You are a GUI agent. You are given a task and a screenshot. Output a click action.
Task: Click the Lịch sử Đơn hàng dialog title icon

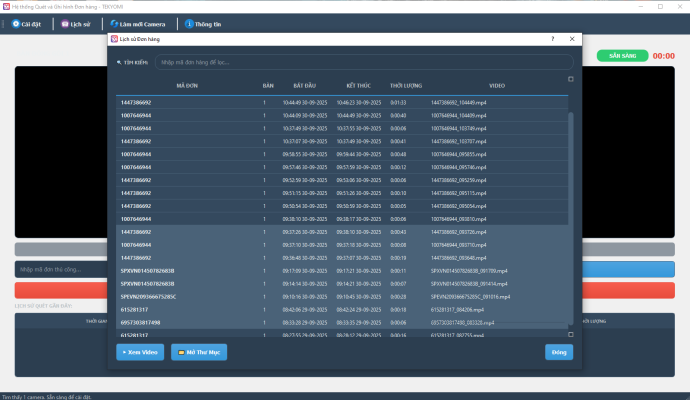pos(114,38)
